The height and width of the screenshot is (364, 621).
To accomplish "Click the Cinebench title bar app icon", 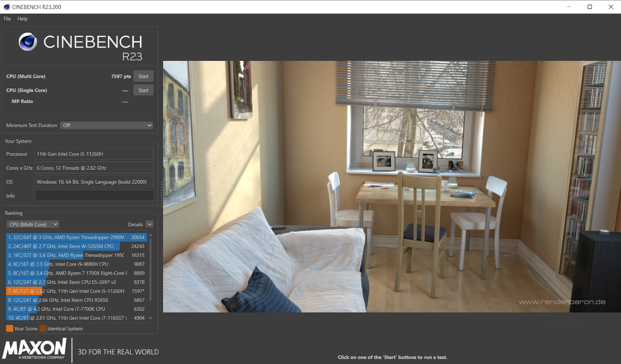I will (x=7, y=7).
